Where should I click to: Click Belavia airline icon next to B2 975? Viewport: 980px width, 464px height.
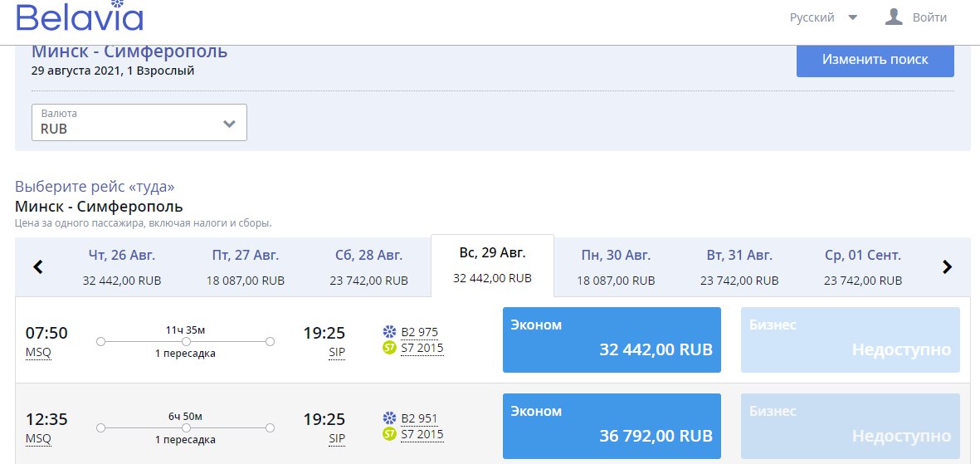click(x=389, y=332)
